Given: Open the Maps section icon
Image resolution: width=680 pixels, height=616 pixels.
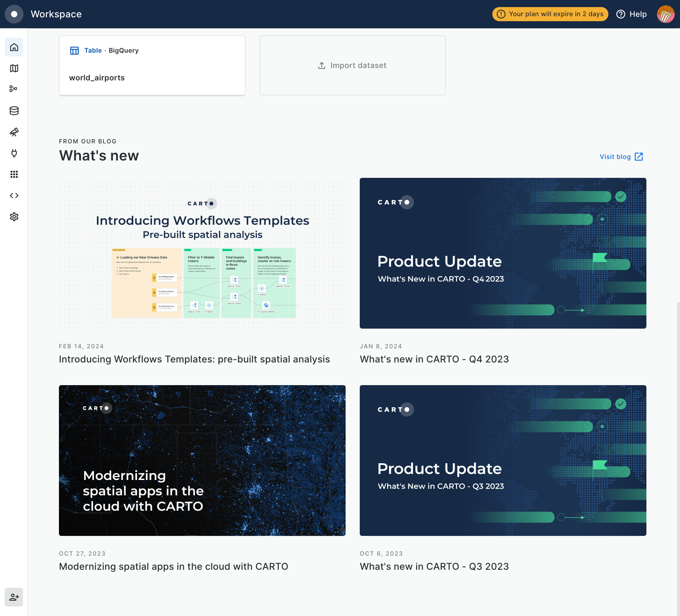Looking at the screenshot, I should pyautogui.click(x=14, y=68).
